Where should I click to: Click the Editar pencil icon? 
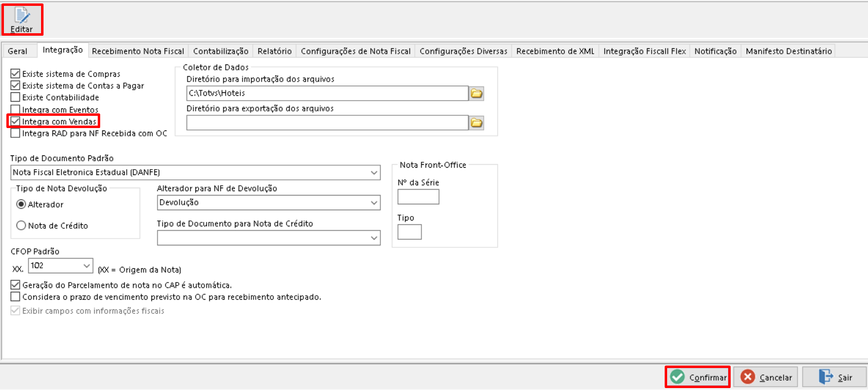[x=22, y=16]
